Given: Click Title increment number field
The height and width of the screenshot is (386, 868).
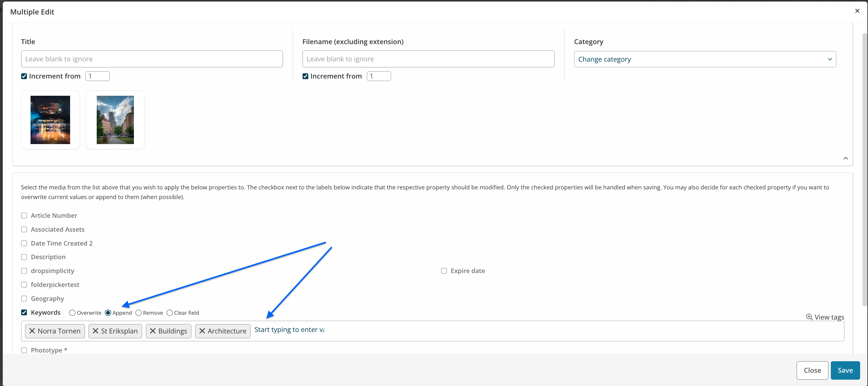Looking at the screenshot, I should point(97,76).
